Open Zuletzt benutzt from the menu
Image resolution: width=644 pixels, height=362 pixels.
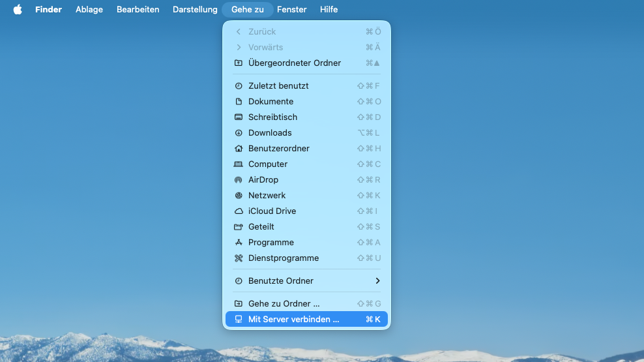278,86
